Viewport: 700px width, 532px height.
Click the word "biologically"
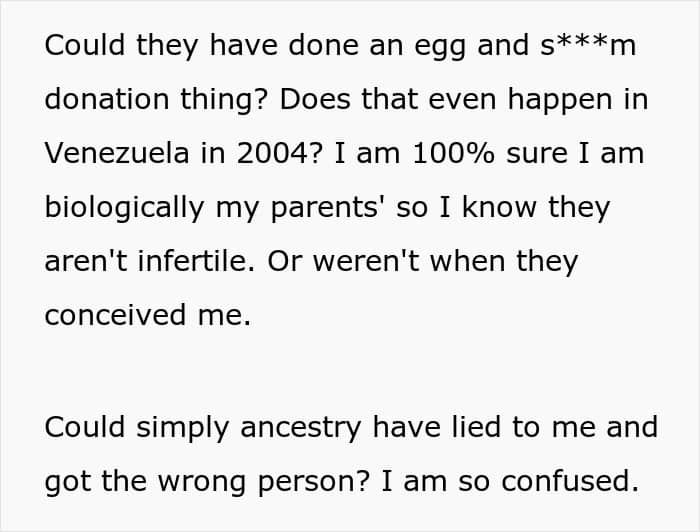coord(125,208)
